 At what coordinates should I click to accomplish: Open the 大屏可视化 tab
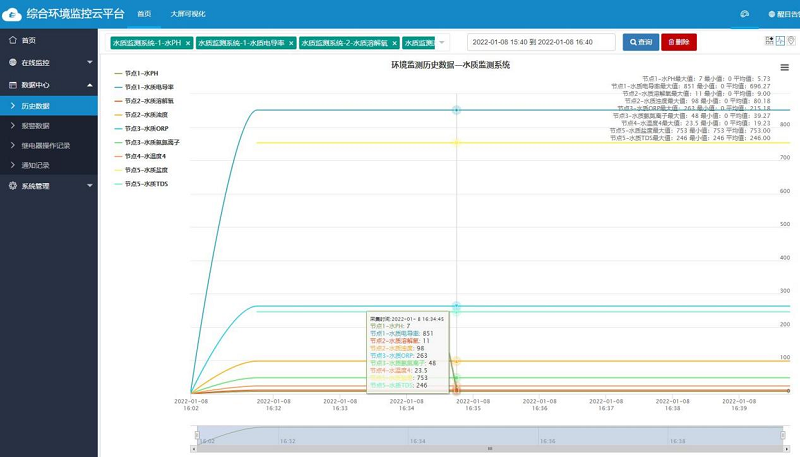point(187,14)
